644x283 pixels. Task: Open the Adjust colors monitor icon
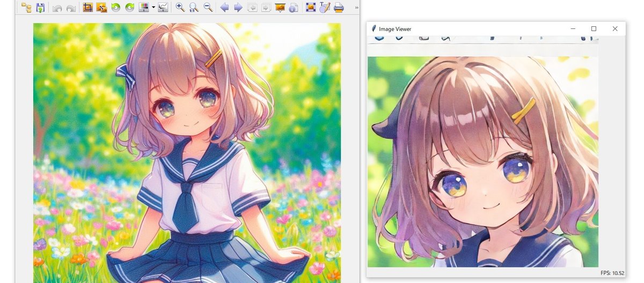click(x=144, y=8)
